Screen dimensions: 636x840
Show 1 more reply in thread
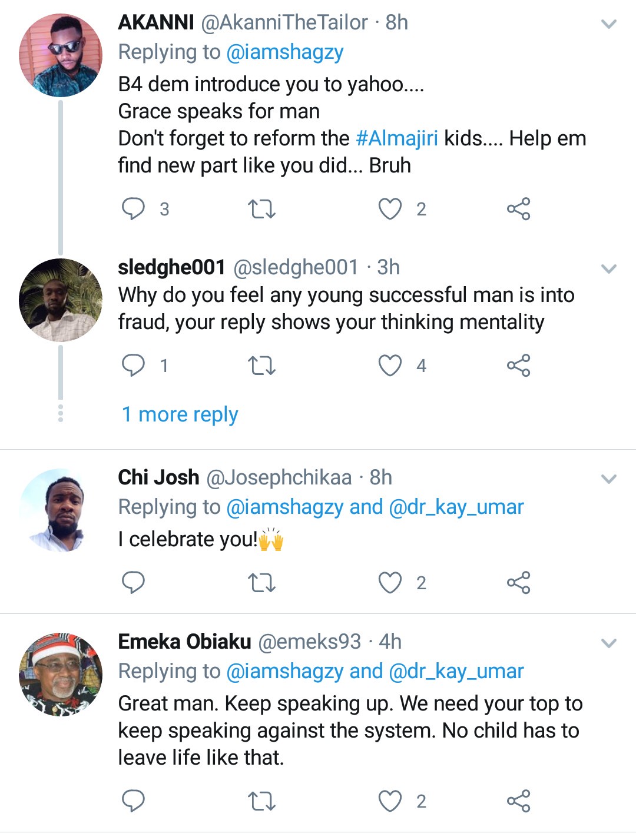point(180,414)
